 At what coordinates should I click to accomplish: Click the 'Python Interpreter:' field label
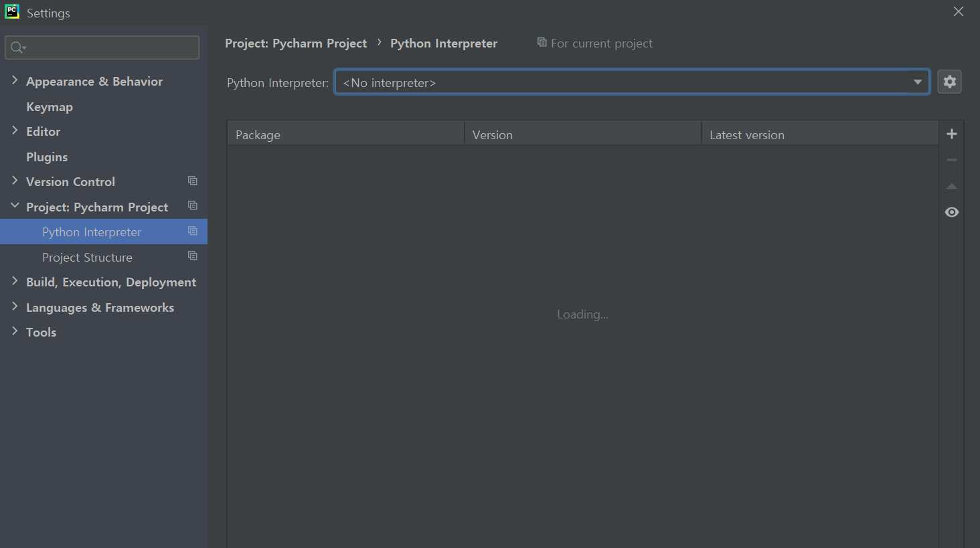(278, 83)
